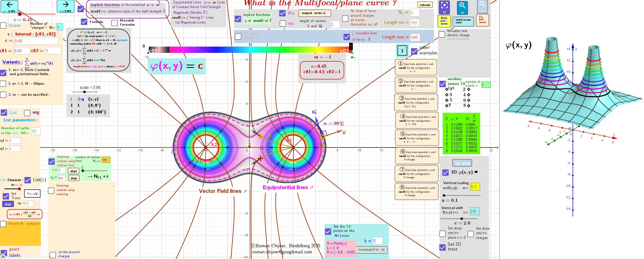Toggle the φw tangent vector checkbox
644x259 pixels.
click(x=282, y=13)
